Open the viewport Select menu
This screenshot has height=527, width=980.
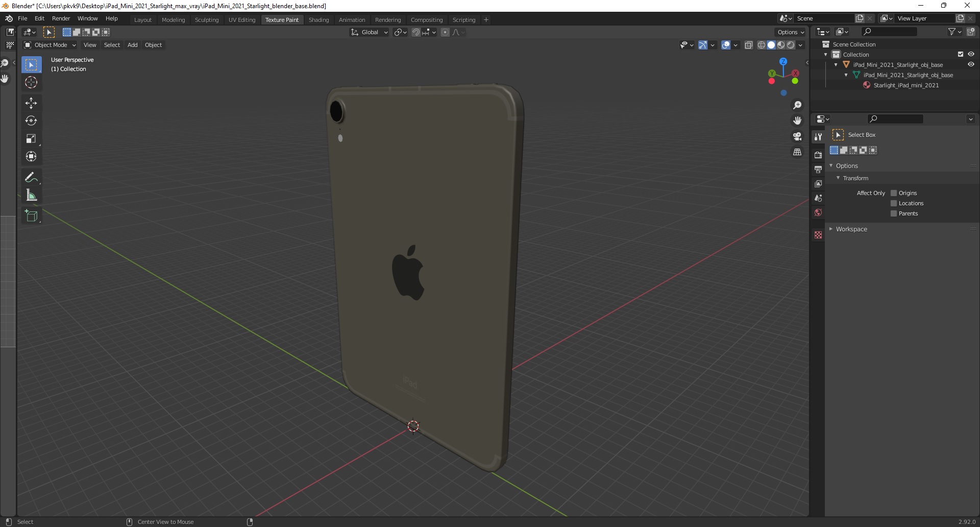pos(112,45)
